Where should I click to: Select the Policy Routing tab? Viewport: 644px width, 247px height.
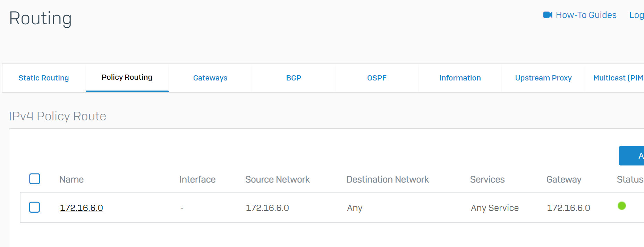tap(127, 77)
